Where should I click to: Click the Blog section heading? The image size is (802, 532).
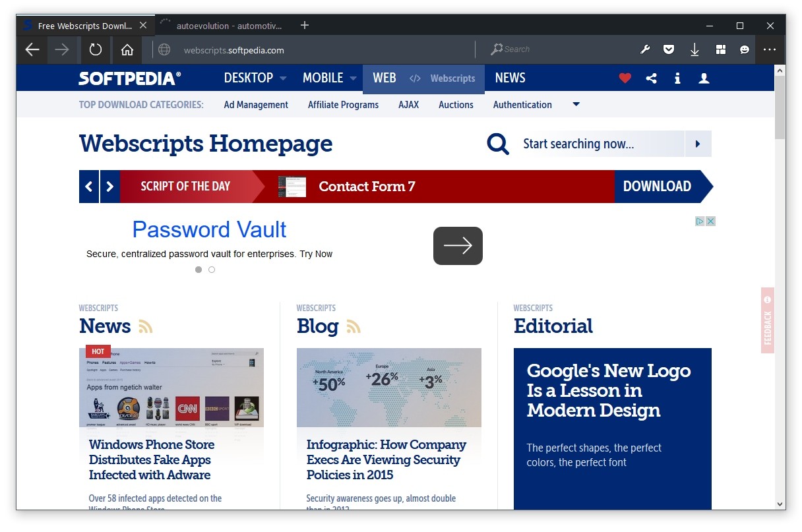pyautogui.click(x=317, y=326)
